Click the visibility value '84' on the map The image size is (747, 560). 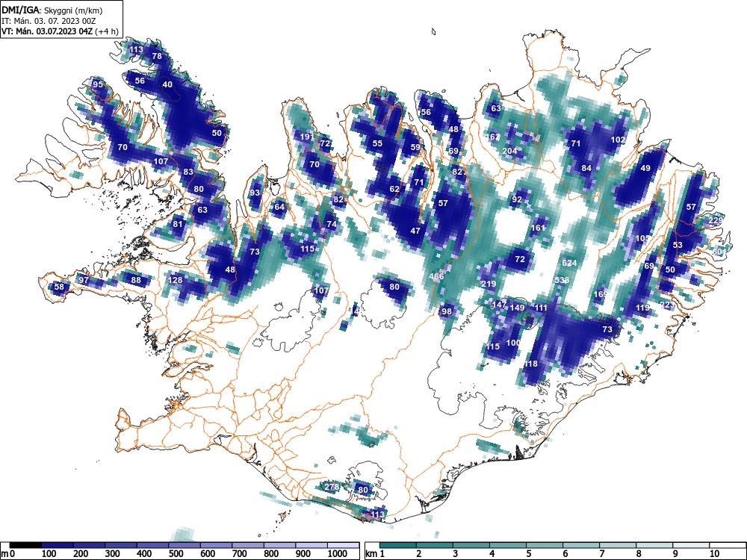click(x=586, y=168)
